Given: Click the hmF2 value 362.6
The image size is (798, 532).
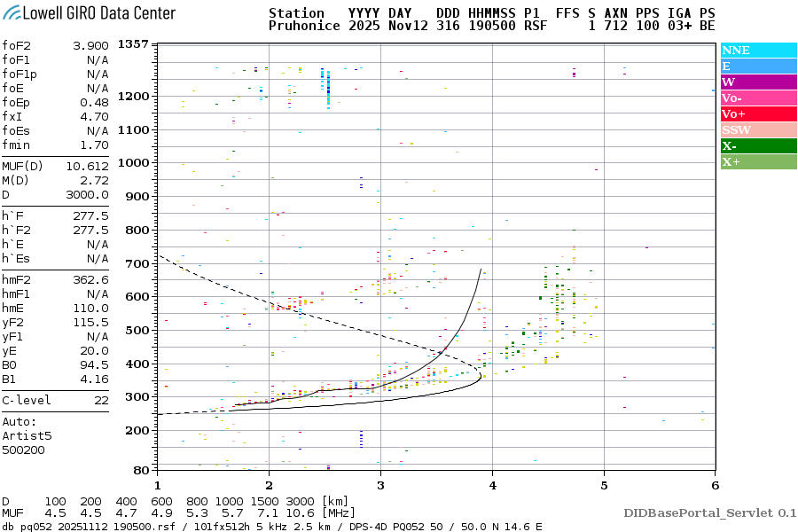Looking at the screenshot, I should (90, 279).
